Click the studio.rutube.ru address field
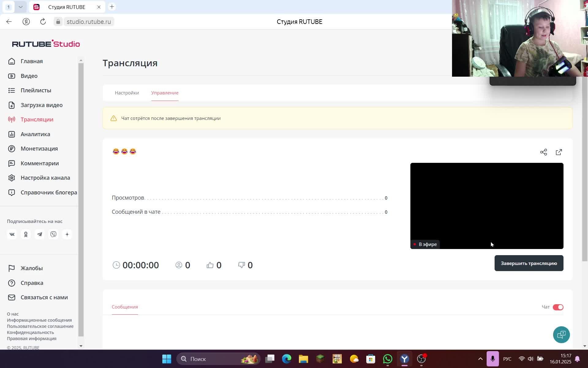Screen dimensions: 588x368 (89, 22)
